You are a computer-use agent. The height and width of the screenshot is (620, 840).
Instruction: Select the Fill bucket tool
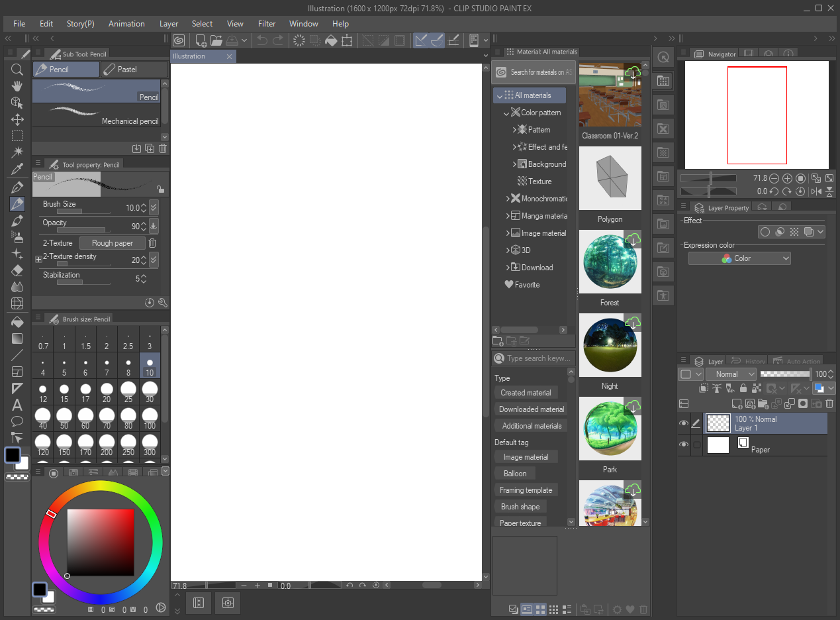click(17, 322)
